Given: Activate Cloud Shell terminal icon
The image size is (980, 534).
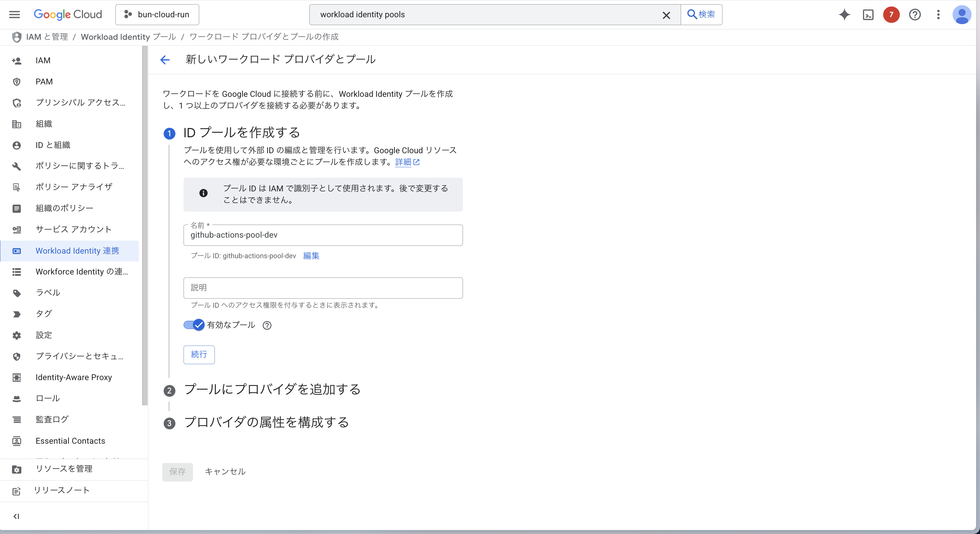Looking at the screenshot, I should (x=868, y=14).
